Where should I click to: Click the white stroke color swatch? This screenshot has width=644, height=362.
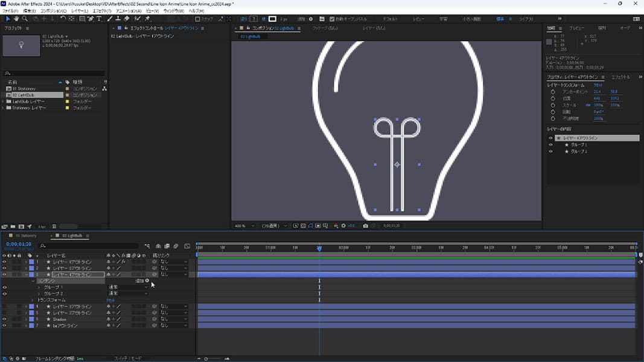tap(272, 19)
